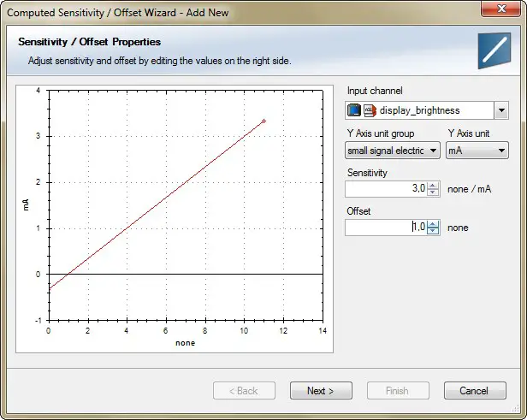Click the greyed-out Back button
This screenshot has width=527, height=420.
coord(244,390)
